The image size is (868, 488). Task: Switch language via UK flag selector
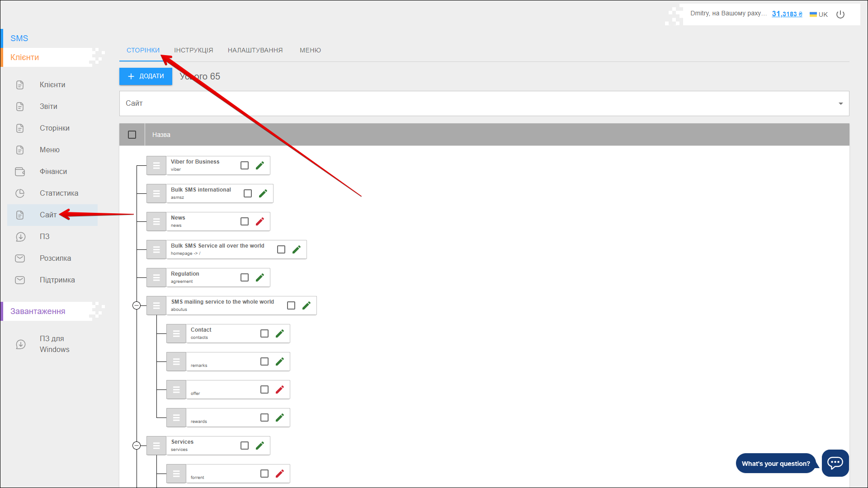point(819,14)
